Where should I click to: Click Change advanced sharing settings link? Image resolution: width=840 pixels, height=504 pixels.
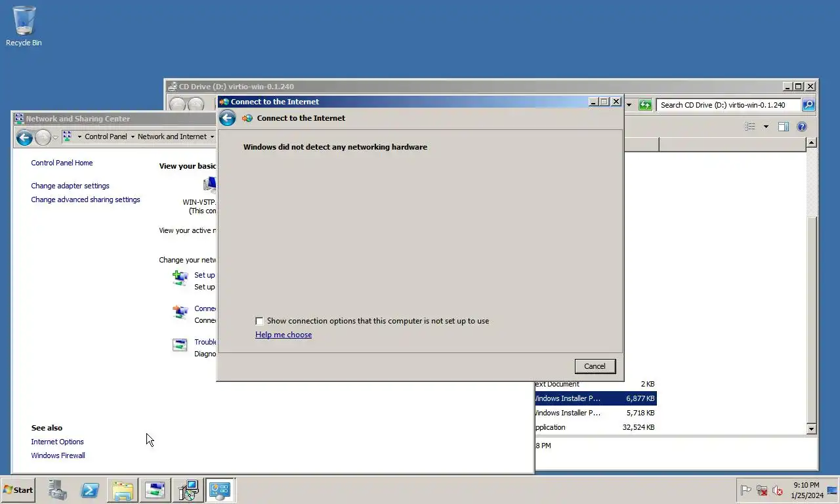point(85,199)
